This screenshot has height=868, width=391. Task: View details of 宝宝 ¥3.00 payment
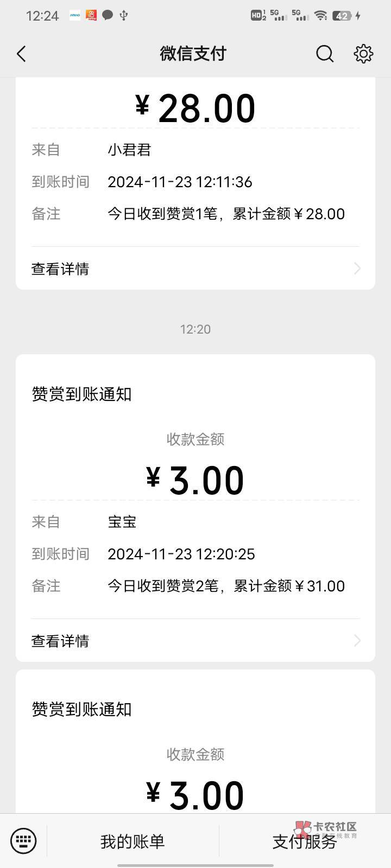click(60, 641)
